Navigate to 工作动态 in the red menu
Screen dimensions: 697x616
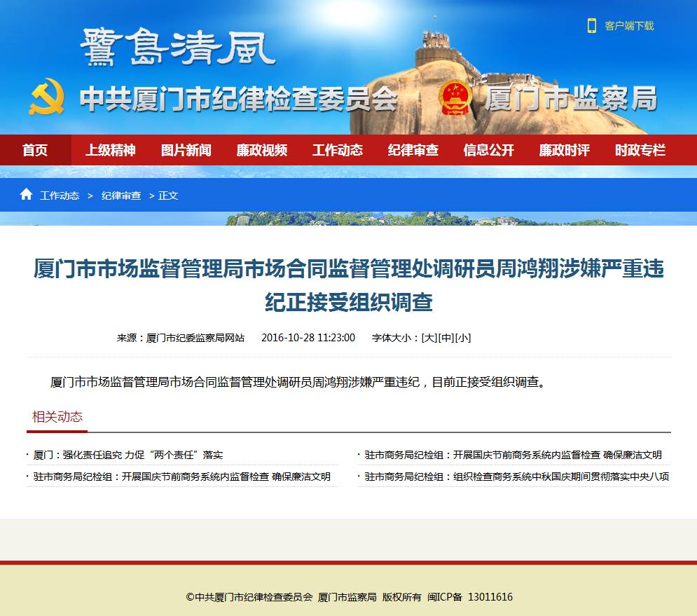click(338, 150)
